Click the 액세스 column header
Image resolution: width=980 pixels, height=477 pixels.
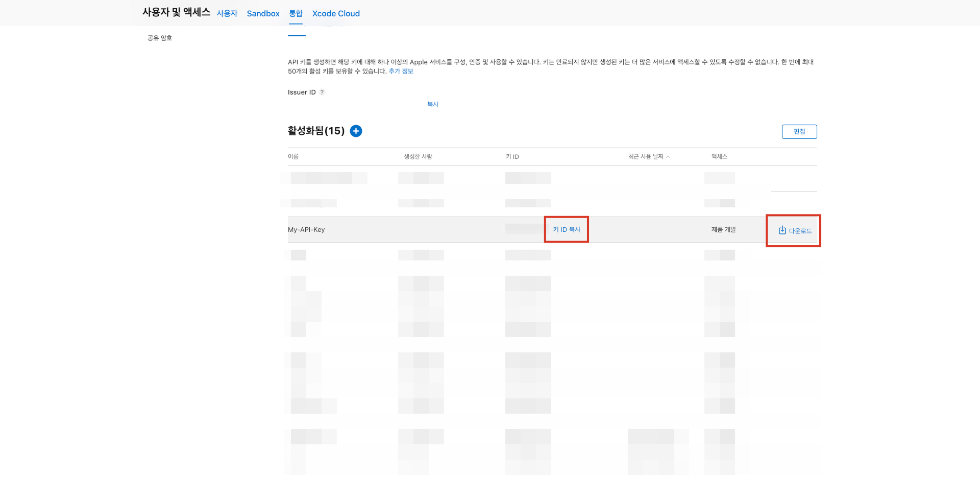coord(719,157)
